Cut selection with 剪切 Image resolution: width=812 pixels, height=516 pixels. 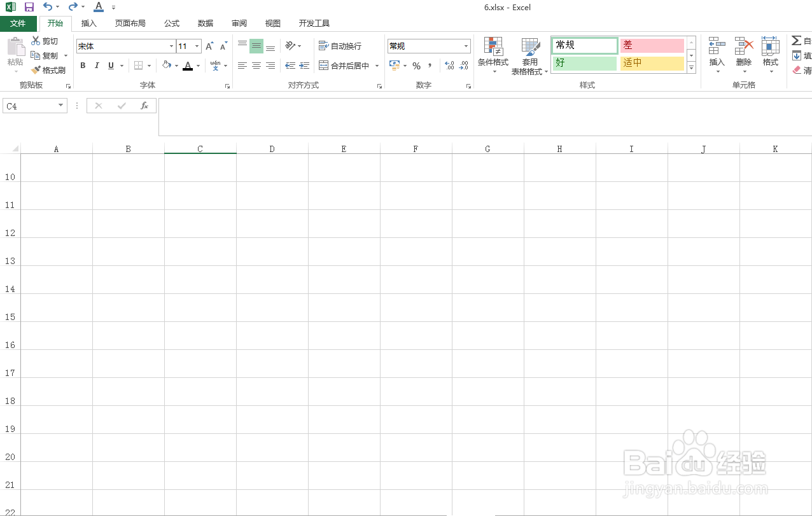pyautogui.click(x=45, y=41)
